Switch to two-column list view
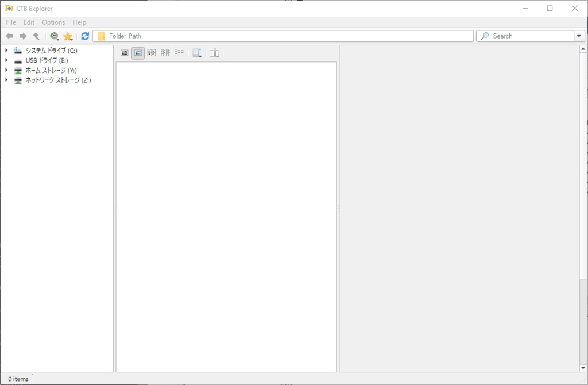This screenshot has height=385, width=588. (x=165, y=53)
